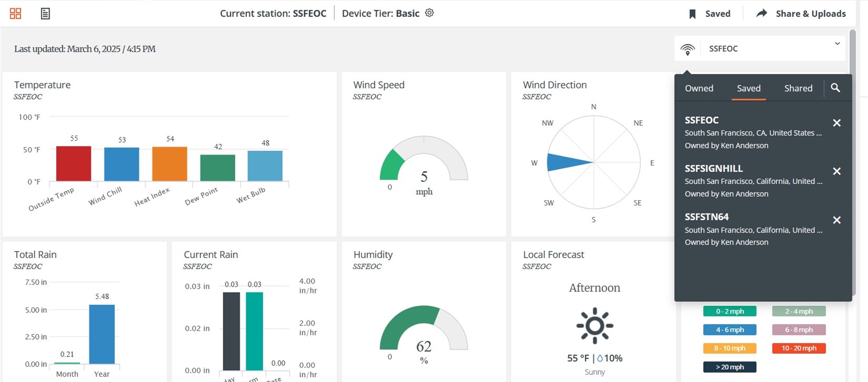Remove SSFSIGNHILL from saved stations
The width and height of the screenshot is (868, 382).
pos(837,171)
